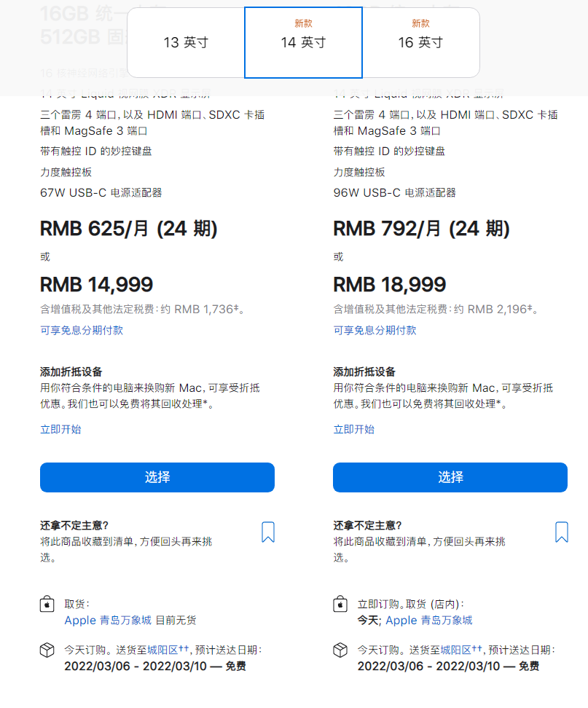
Task: Click the delivery box icon under RMB 18,999 model
Action: 340,650
